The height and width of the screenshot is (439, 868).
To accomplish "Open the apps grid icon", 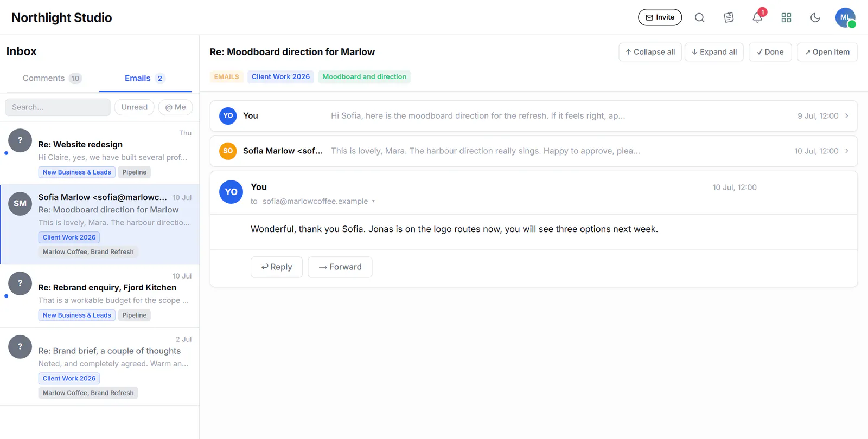I will click(x=786, y=17).
